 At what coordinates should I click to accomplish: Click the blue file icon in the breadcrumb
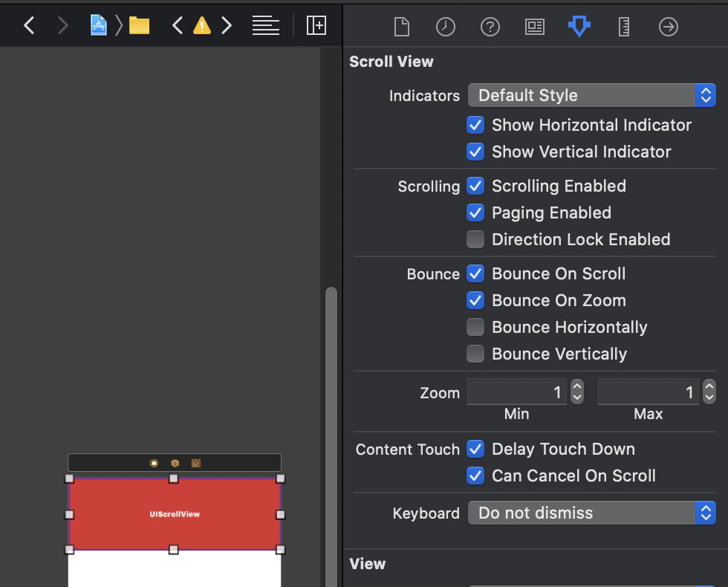pos(99,23)
